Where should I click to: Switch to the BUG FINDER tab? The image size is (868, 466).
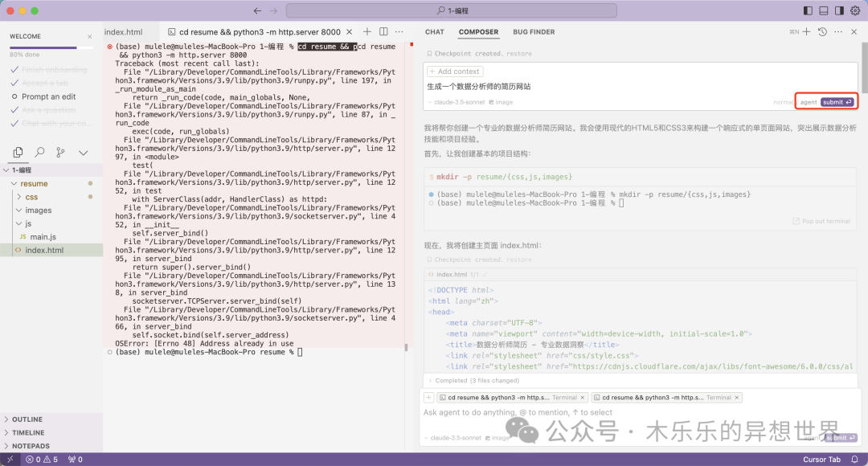534,32
